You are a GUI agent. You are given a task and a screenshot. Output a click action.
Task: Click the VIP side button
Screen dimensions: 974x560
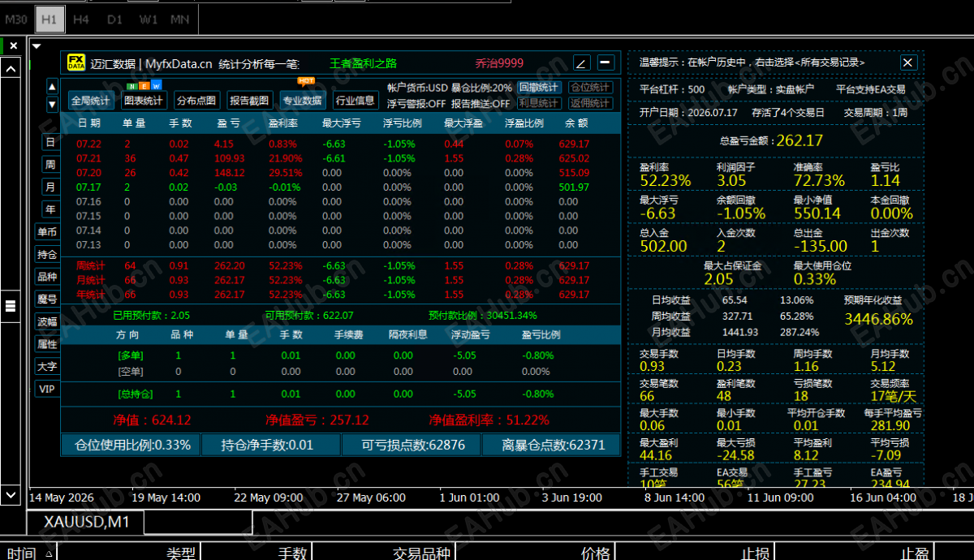[x=48, y=389]
